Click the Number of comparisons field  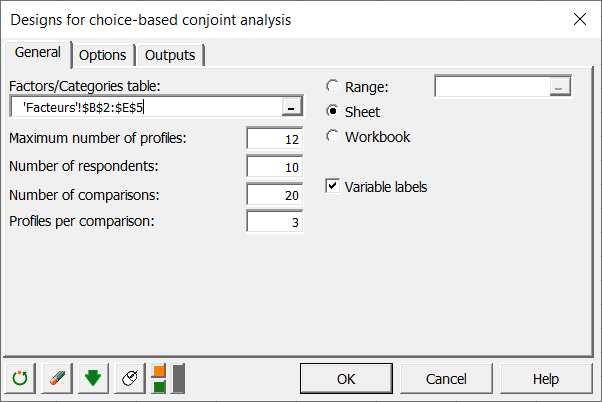[x=274, y=195]
